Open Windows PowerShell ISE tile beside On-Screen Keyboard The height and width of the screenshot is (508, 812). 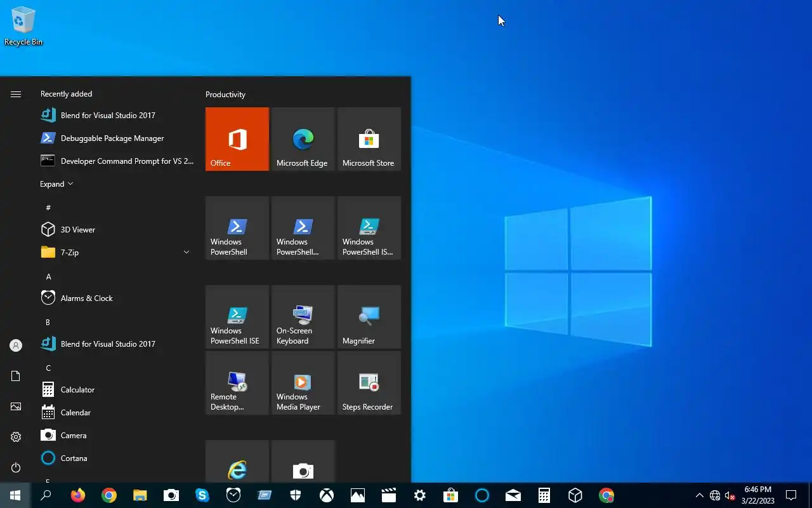coord(237,317)
